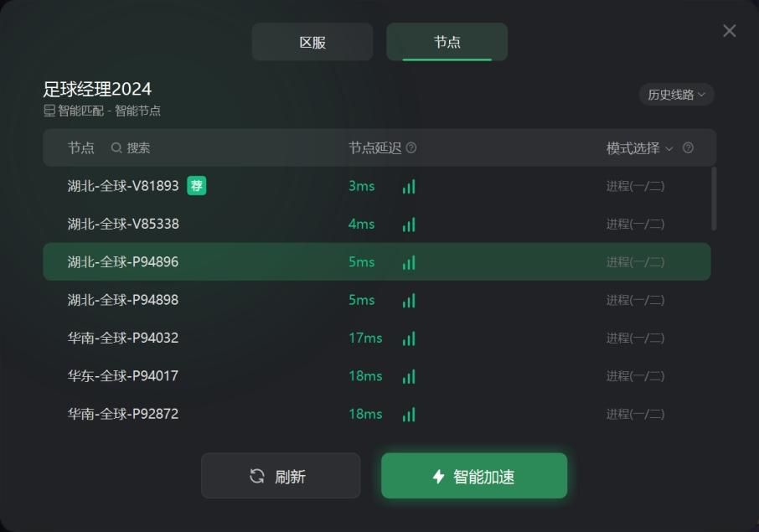Close the node selection dialog

pos(729,31)
